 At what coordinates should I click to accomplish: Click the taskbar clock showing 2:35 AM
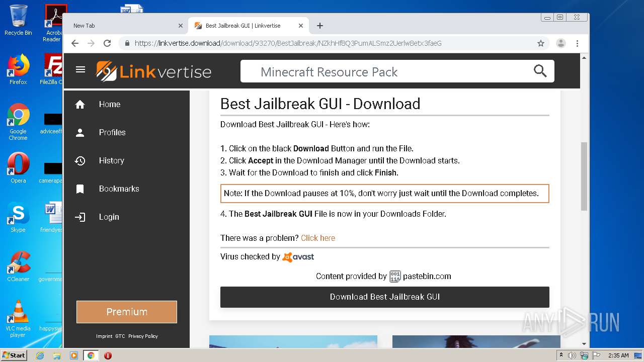tap(618, 355)
